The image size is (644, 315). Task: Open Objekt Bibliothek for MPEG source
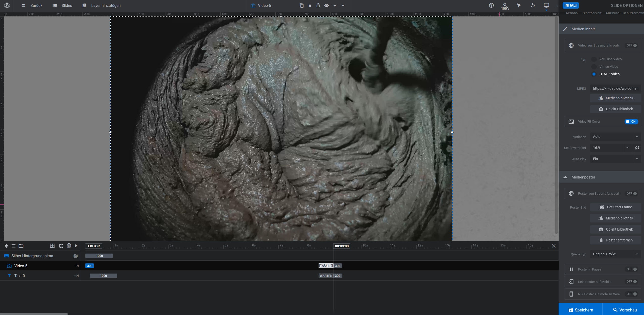click(x=615, y=109)
